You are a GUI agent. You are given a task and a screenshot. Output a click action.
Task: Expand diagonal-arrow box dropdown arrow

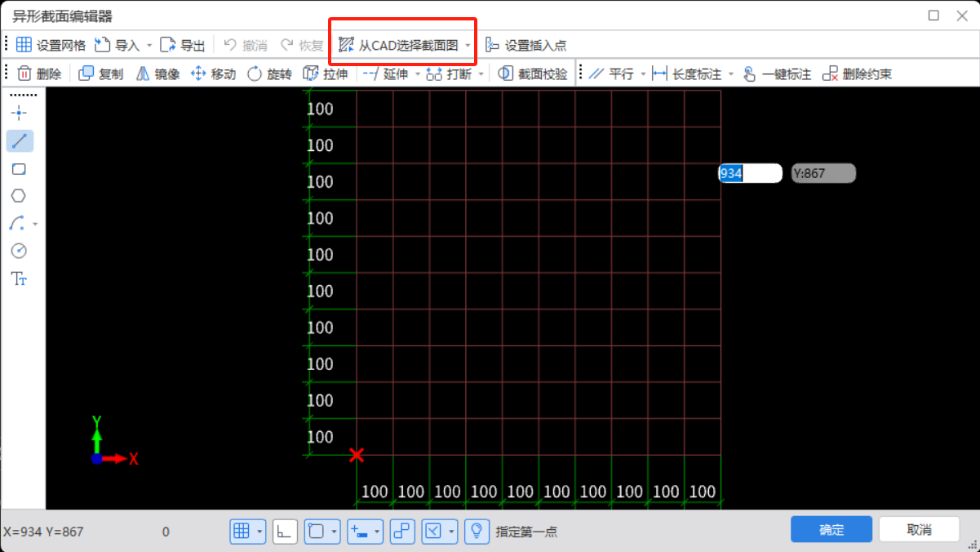pos(452,532)
